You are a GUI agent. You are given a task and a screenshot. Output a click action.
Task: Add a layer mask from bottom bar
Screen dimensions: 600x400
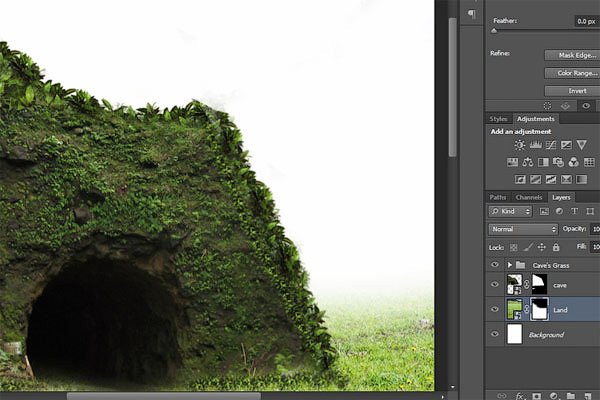pos(537,396)
